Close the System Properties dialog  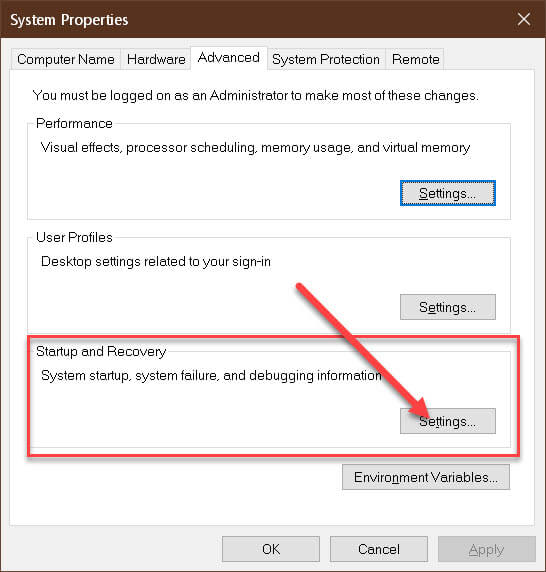point(524,19)
